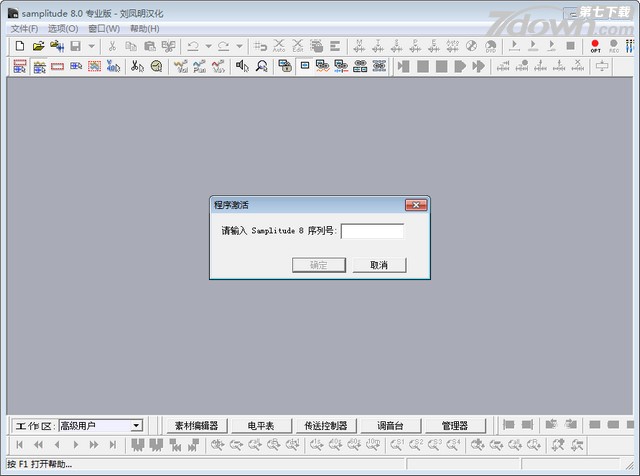
Task: Click the grey stop square in top toolbar
Action: pos(571,46)
